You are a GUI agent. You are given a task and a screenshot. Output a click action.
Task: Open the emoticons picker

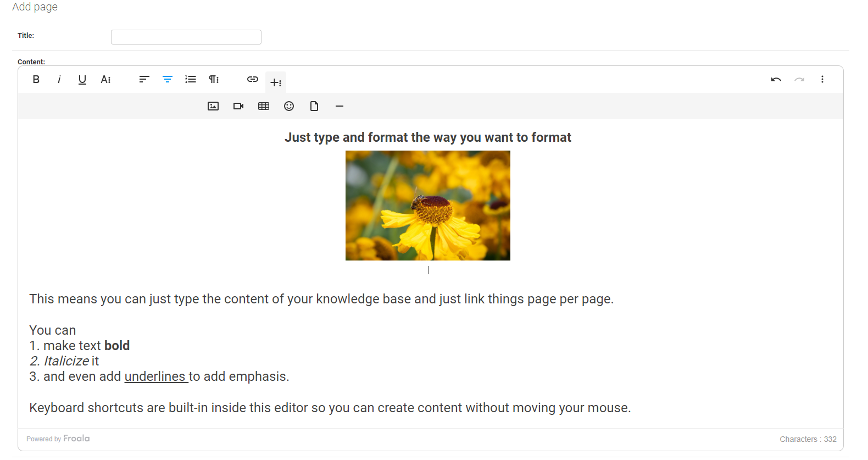pos(289,106)
